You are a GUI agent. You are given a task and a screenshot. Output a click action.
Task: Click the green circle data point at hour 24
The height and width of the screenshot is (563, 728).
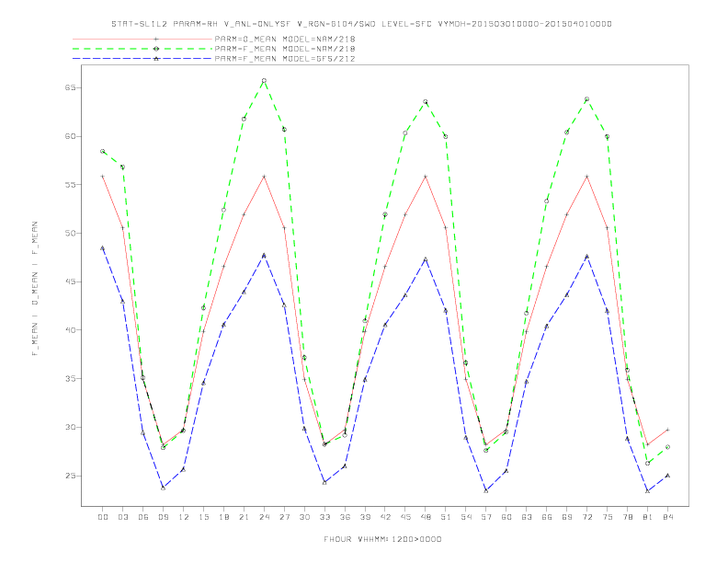[x=264, y=80]
